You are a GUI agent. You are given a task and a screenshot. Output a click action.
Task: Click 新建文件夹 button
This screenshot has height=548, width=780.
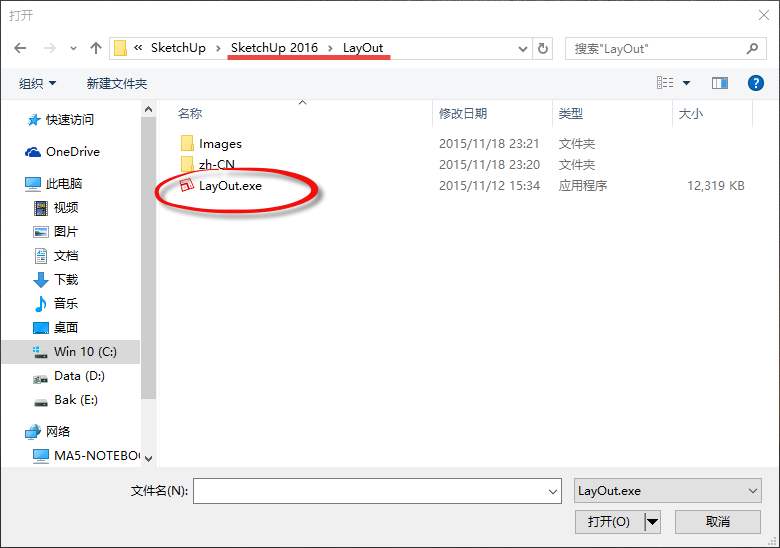[117, 84]
